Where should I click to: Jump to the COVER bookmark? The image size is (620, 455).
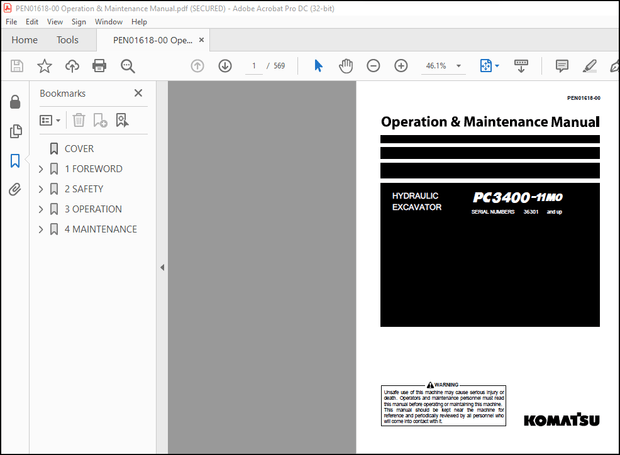pos(79,149)
